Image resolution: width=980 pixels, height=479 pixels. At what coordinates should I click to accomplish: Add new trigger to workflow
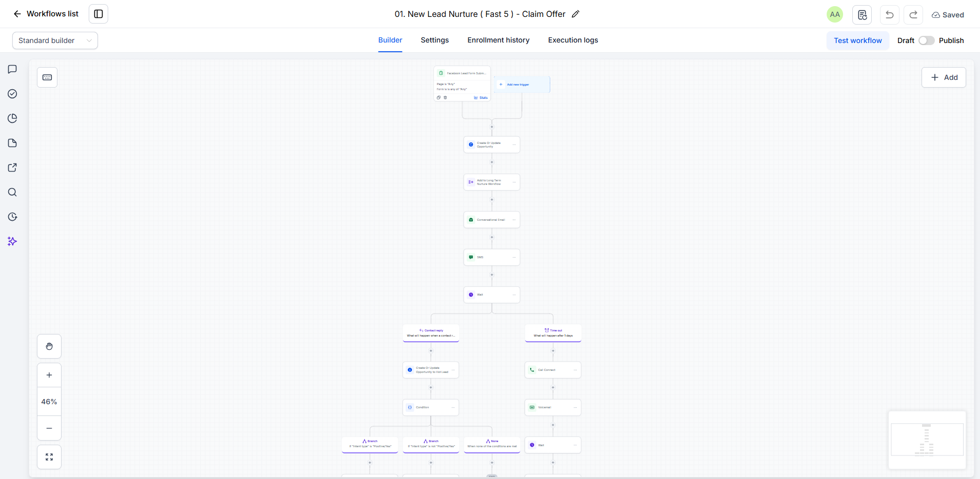point(522,85)
